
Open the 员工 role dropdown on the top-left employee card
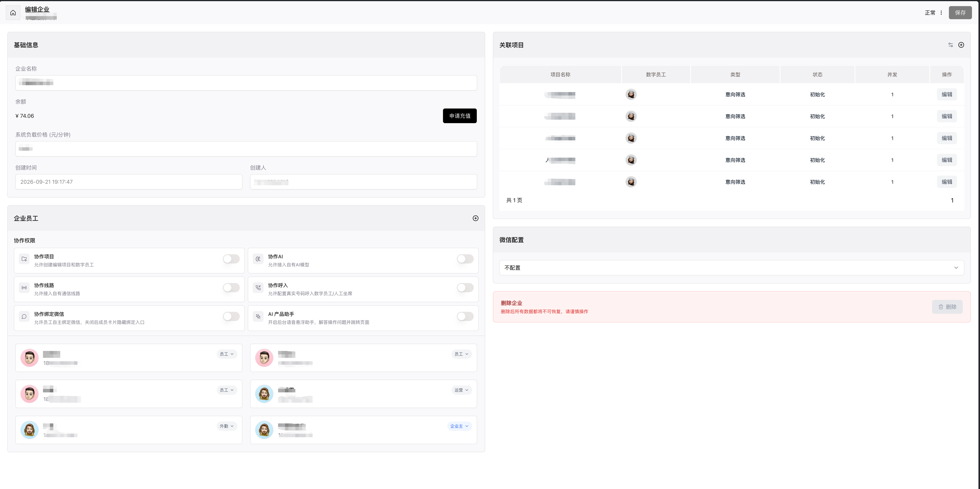227,354
